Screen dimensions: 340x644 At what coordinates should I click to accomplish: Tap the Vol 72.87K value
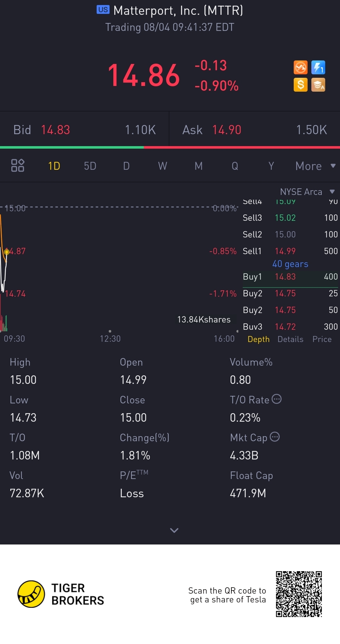(x=27, y=493)
